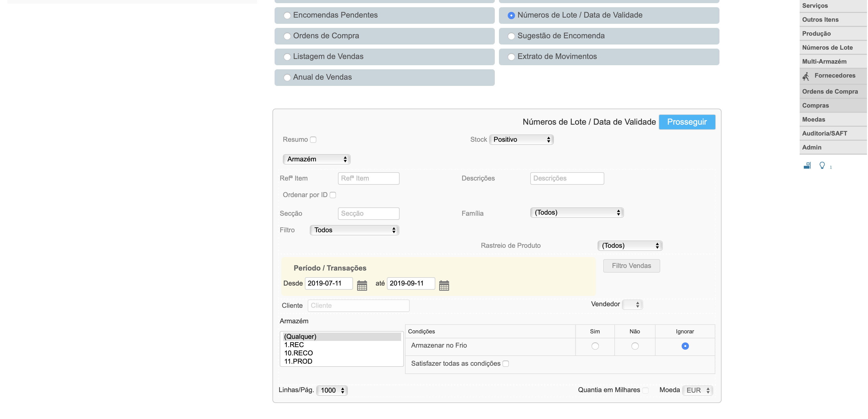This screenshot has height=419, width=868.
Task: Check Satisfazer todas as condições
Action: 505,363
